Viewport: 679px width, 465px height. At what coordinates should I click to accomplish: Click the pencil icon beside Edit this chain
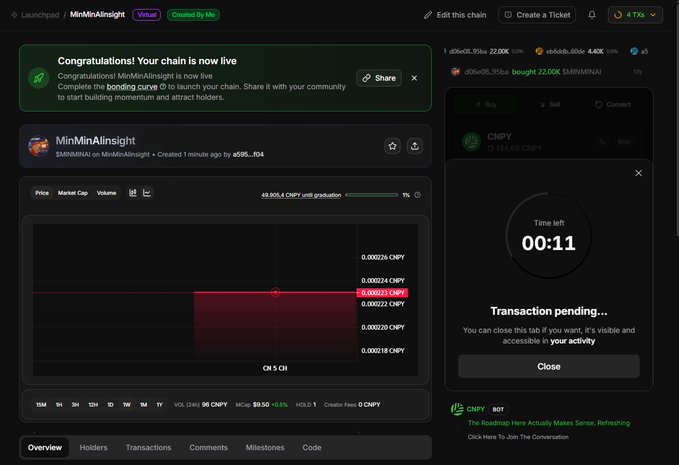(x=428, y=15)
